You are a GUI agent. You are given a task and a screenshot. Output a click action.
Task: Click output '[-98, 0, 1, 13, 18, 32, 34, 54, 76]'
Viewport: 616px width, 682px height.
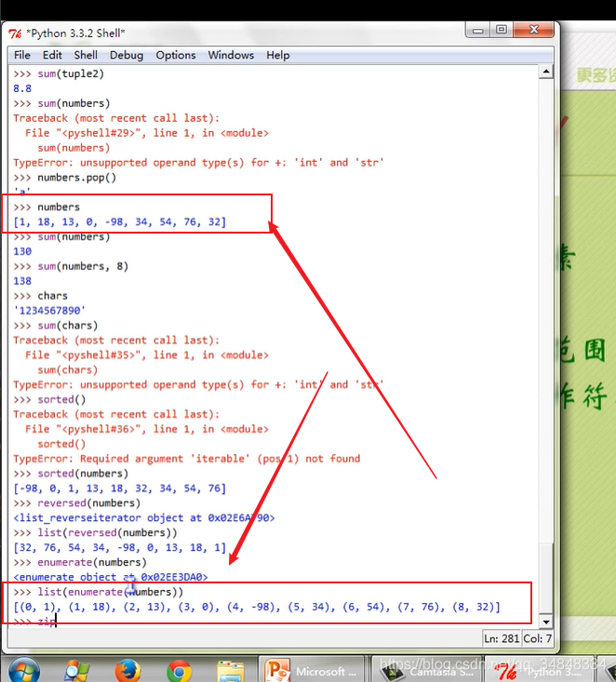[x=120, y=488]
